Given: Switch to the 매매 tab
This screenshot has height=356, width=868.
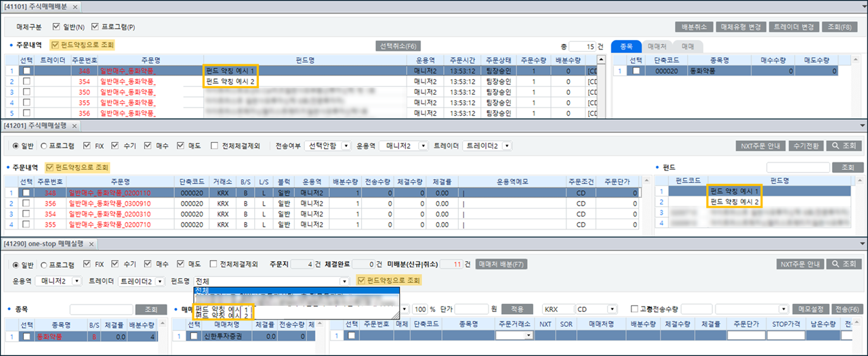Looking at the screenshot, I should [x=687, y=46].
